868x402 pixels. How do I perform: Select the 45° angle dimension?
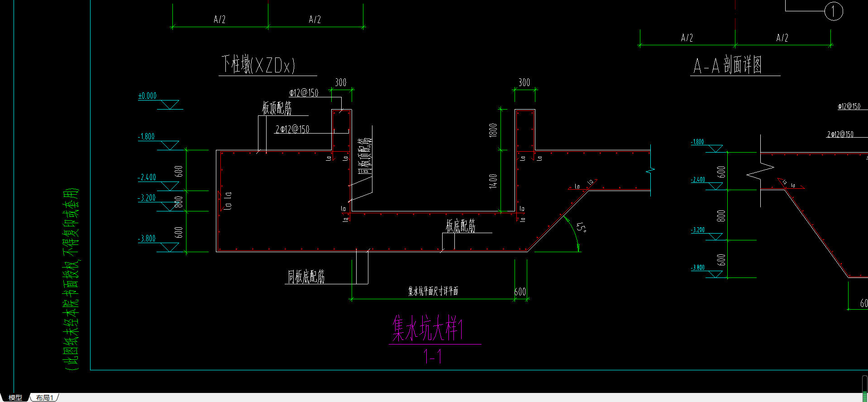pos(582,227)
